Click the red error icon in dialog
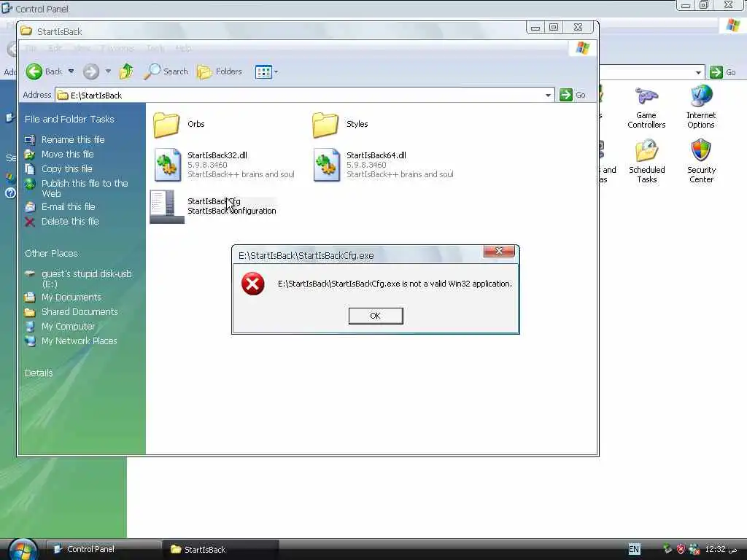Viewport: 747px width, 560px height. pos(252,284)
